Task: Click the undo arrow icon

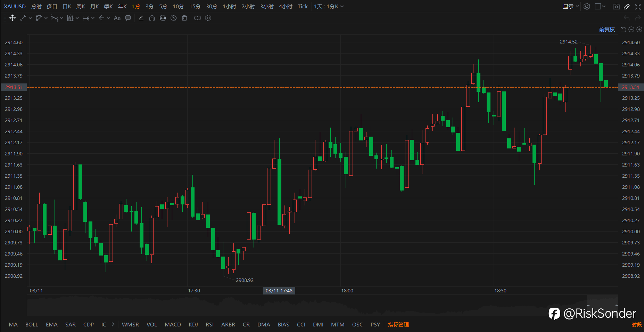Action: click(x=627, y=18)
